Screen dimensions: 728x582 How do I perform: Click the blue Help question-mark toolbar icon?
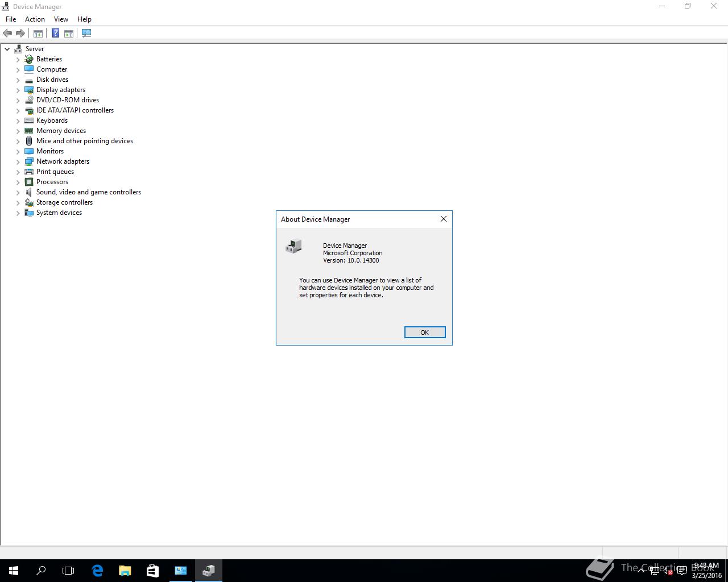point(55,34)
